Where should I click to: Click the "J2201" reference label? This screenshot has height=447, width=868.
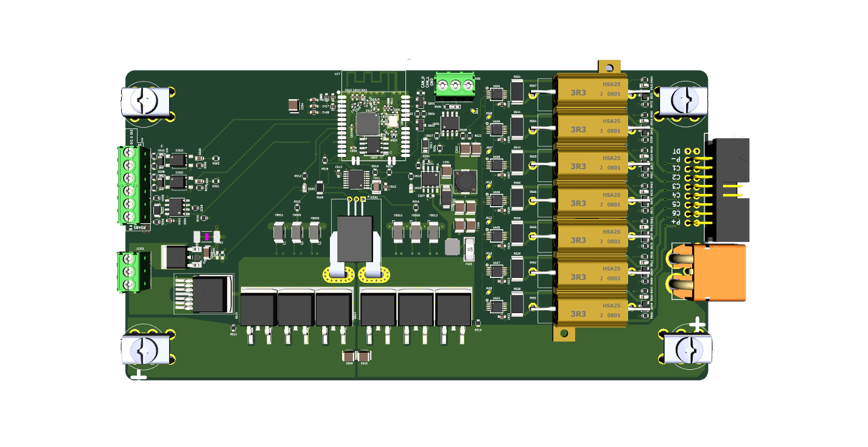(x=140, y=249)
